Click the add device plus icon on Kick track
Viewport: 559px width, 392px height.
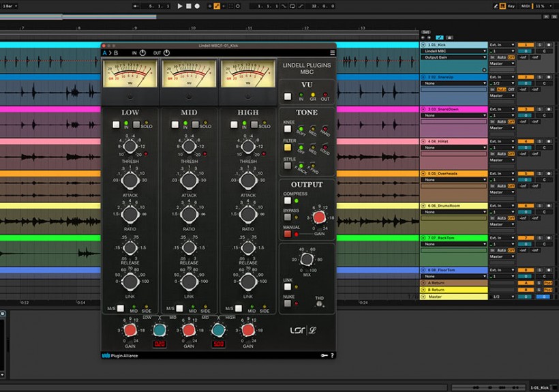[x=484, y=69]
